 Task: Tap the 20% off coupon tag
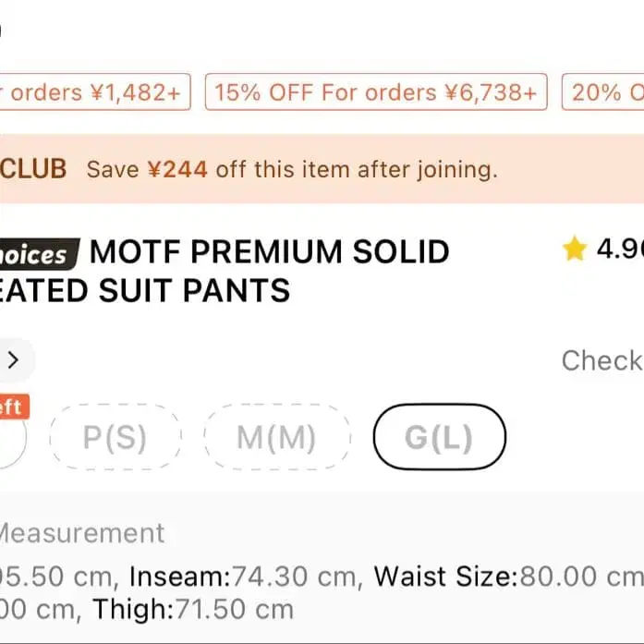[607, 92]
